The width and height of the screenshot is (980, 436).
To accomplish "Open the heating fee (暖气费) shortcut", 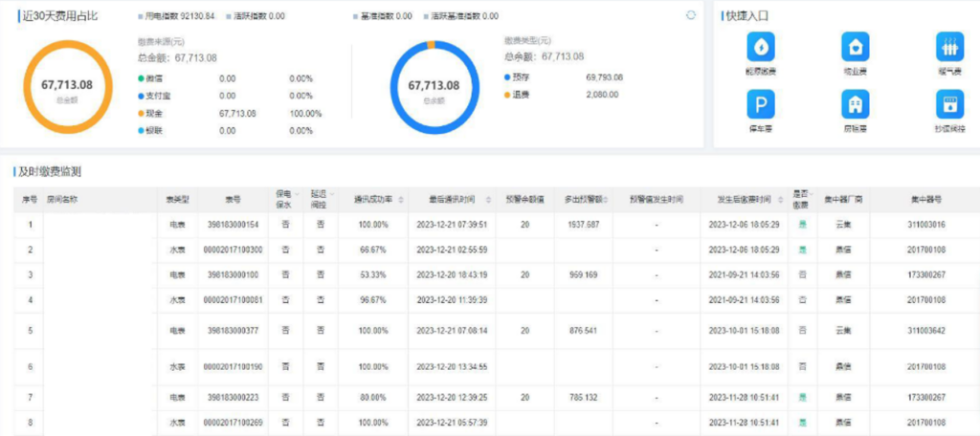I will click(949, 47).
